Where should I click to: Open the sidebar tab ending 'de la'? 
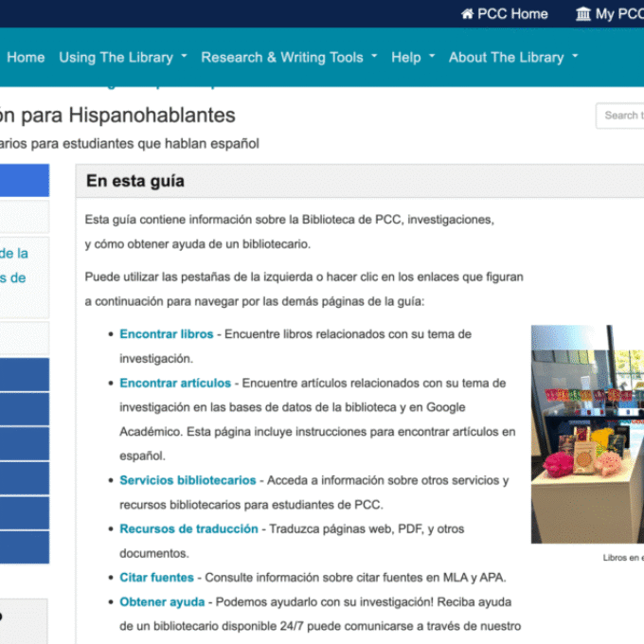point(25,277)
